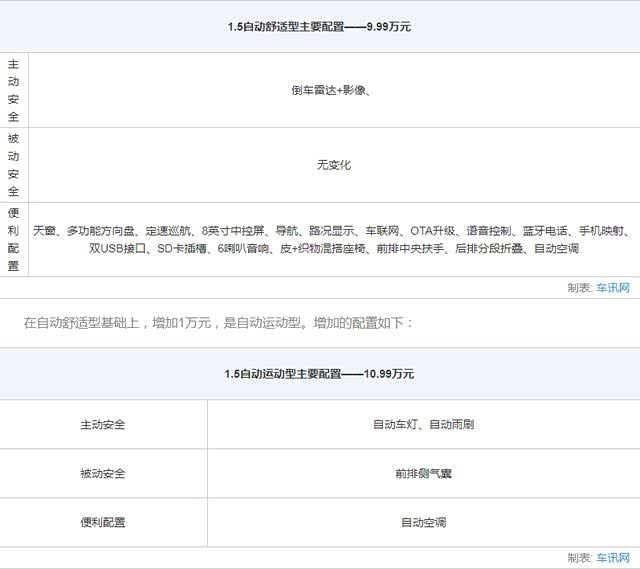The height and width of the screenshot is (569, 640).
Task: Select the 前排侧气囊 cell
Action: click(423, 473)
